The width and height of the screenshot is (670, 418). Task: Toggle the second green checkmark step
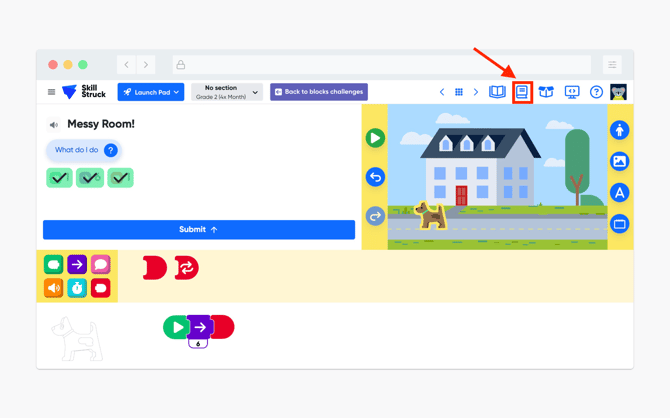[90, 178]
